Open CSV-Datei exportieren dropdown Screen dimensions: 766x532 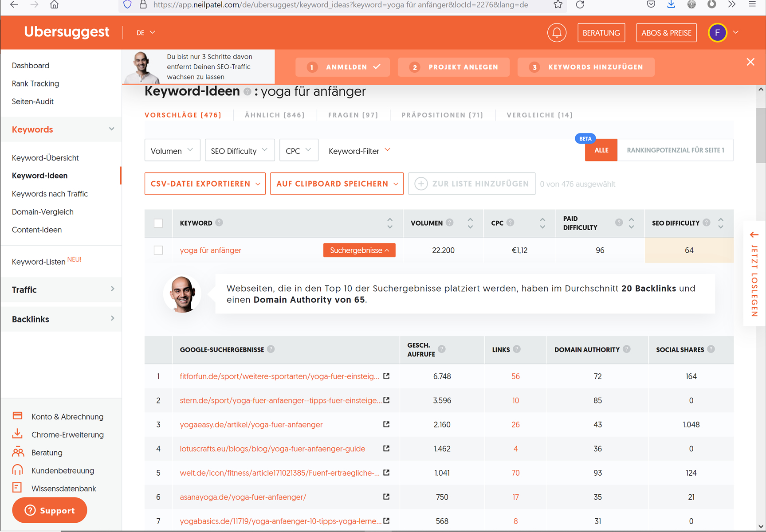(x=205, y=184)
